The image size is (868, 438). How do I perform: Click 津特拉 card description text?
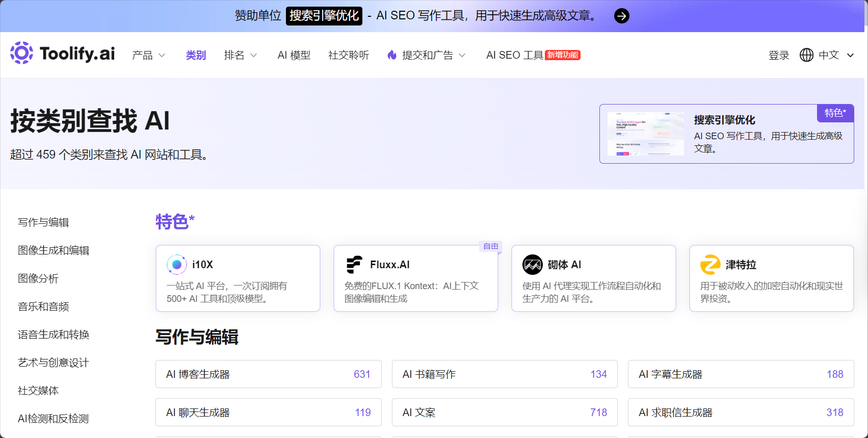click(x=772, y=292)
